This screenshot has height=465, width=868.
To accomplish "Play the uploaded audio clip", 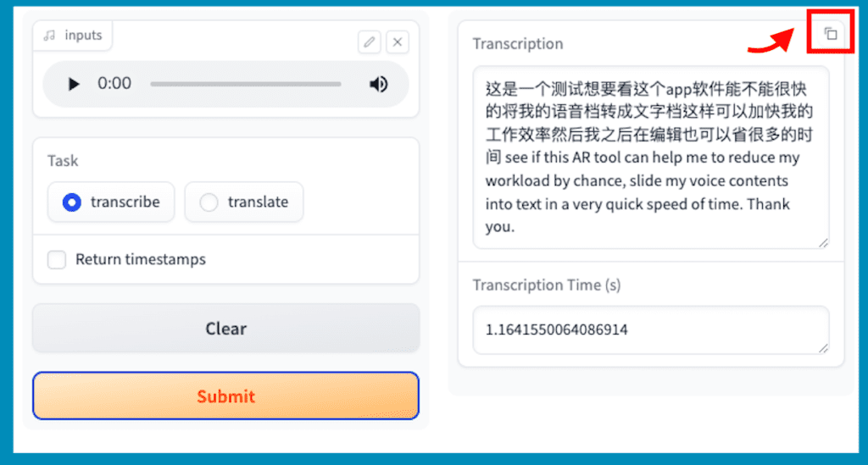I will 74,84.
